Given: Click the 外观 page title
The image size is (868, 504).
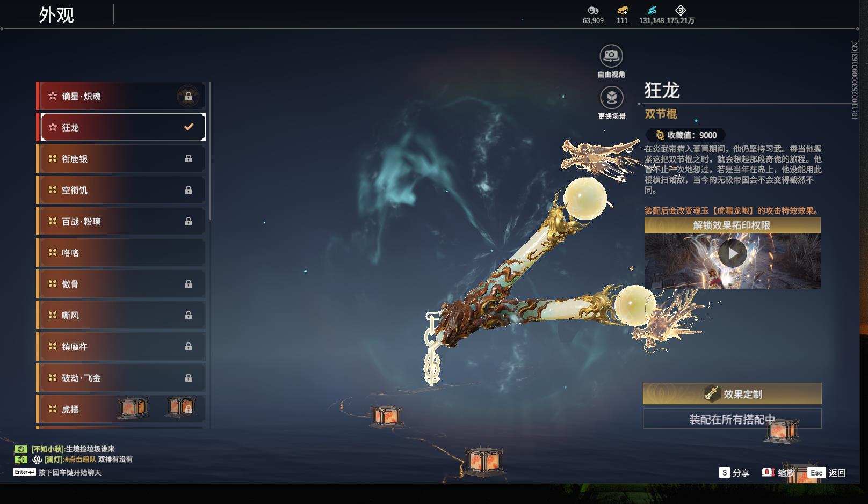Looking at the screenshot, I should 56,14.
